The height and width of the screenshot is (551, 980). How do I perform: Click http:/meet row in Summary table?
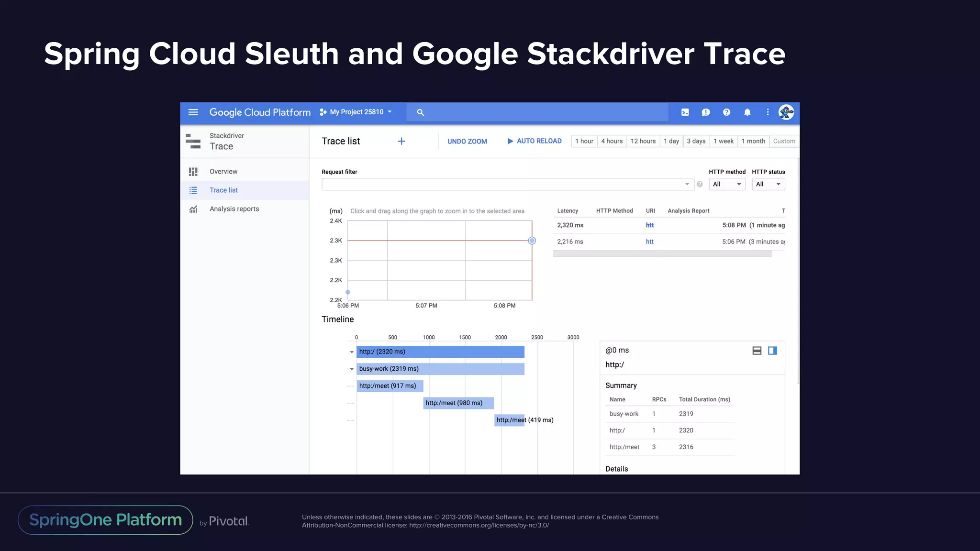[670, 447]
